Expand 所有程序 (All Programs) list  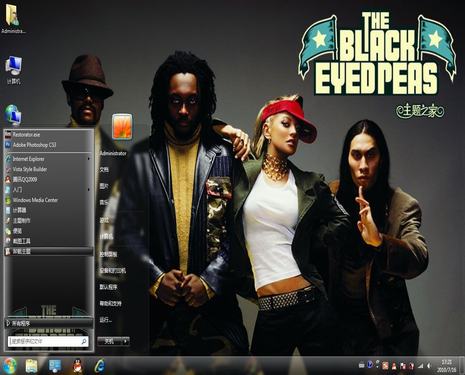tap(48, 323)
